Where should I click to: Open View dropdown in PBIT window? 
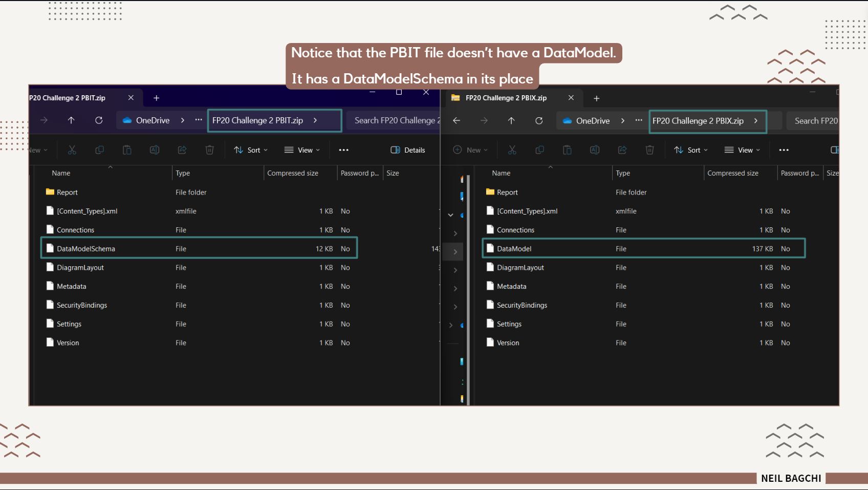click(x=302, y=150)
